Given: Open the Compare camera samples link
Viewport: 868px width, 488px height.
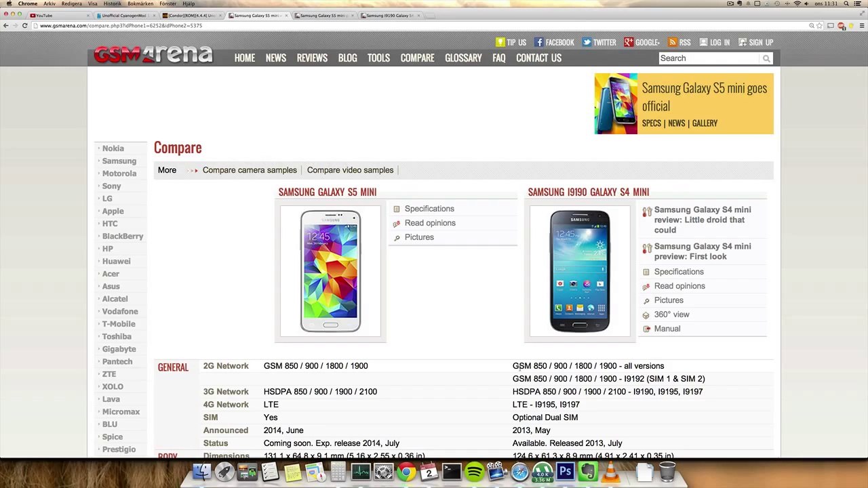Looking at the screenshot, I should click(250, 170).
